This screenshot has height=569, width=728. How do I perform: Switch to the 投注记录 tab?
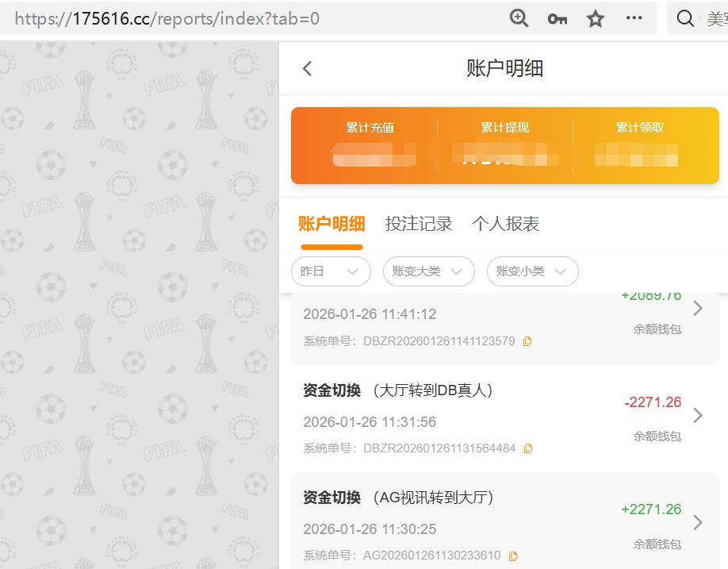point(420,224)
